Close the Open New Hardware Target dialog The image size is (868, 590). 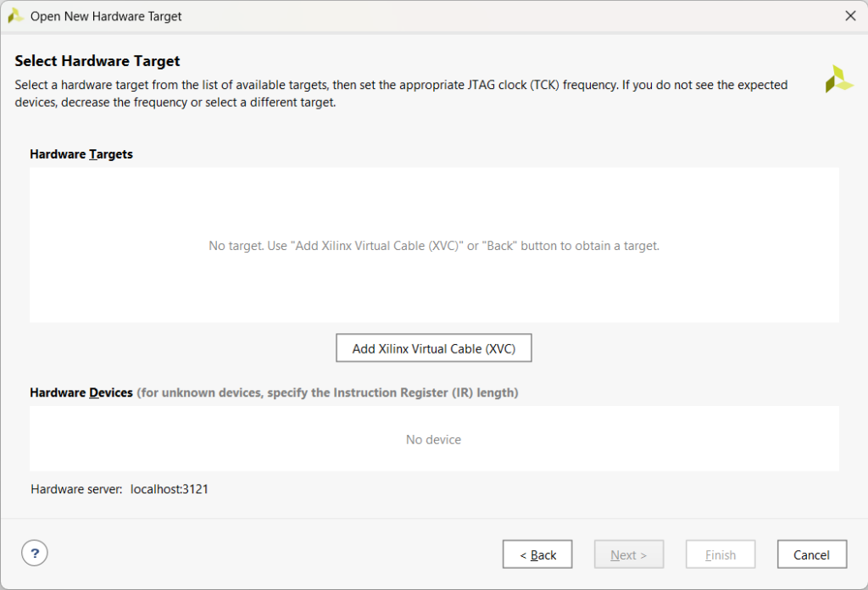coord(850,15)
